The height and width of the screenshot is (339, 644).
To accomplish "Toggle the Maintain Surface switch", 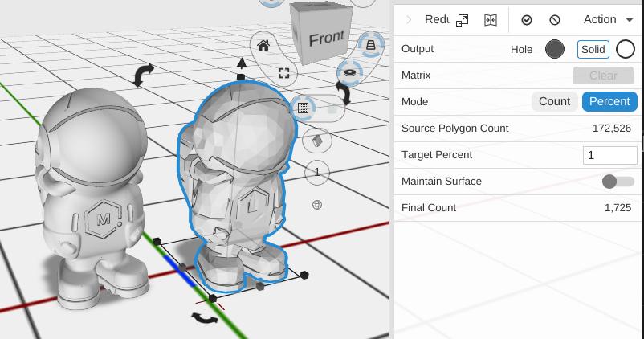I will point(618,182).
